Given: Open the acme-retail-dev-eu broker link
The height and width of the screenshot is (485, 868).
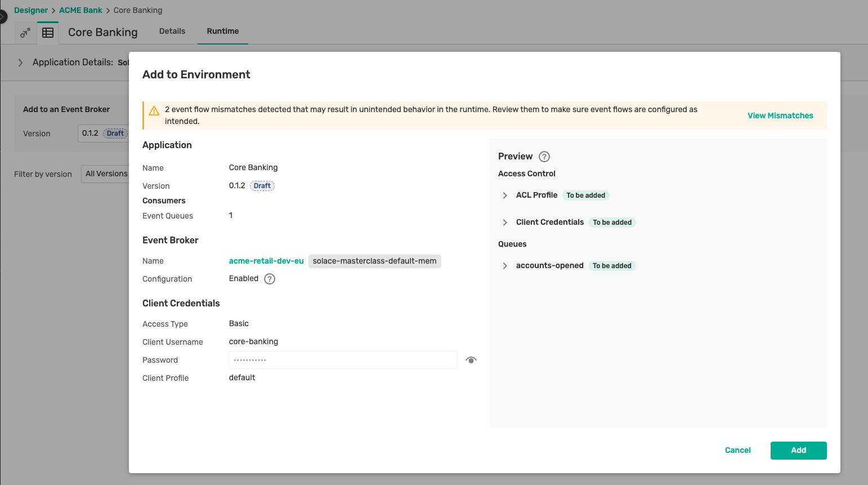Looking at the screenshot, I should pyautogui.click(x=266, y=261).
